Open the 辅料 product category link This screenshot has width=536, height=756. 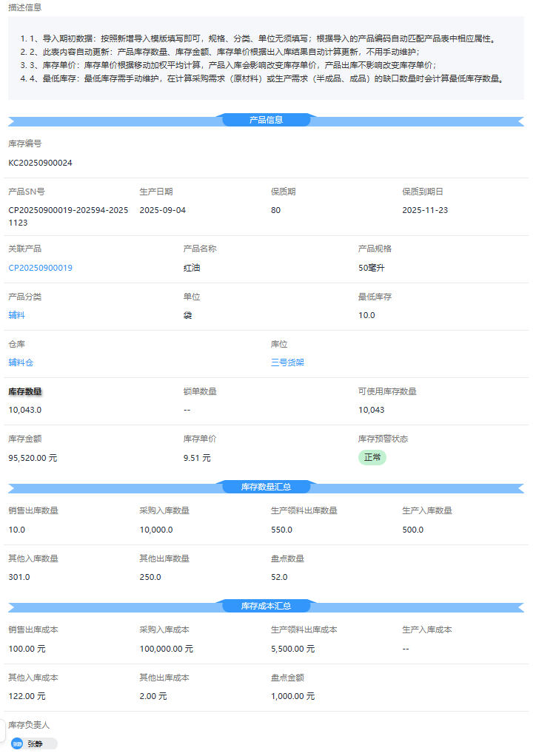pos(16,315)
